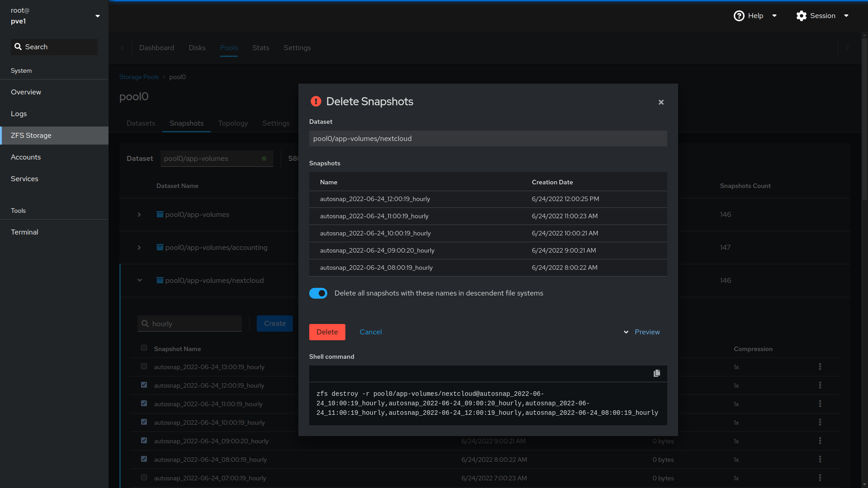Select ZFS Storage in the sidebar
This screenshot has height=488, width=868.
pyautogui.click(x=54, y=136)
